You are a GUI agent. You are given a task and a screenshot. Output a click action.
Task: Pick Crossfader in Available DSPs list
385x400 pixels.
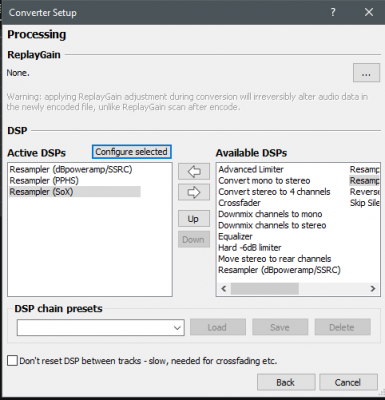(x=239, y=203)
